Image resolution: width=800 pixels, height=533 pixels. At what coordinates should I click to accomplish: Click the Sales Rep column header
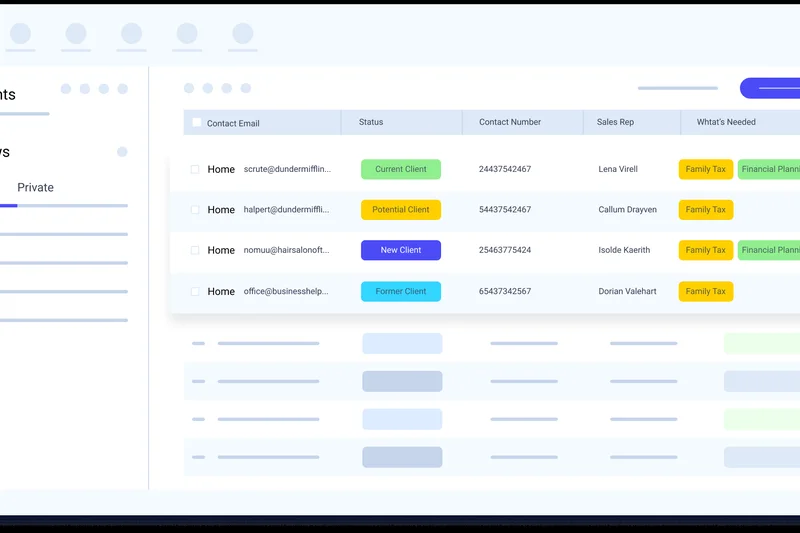tap(615, 122)
